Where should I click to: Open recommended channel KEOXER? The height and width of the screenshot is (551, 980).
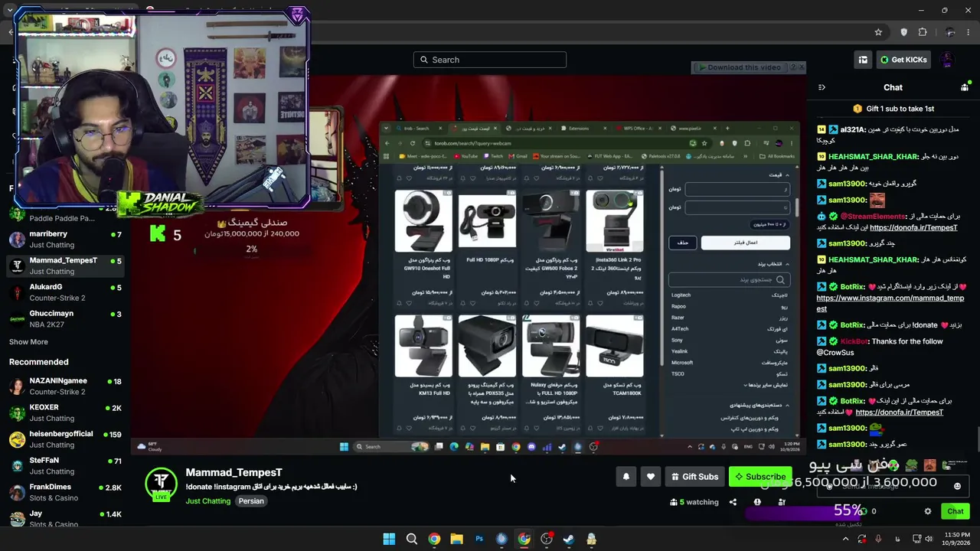pos(64,412)
